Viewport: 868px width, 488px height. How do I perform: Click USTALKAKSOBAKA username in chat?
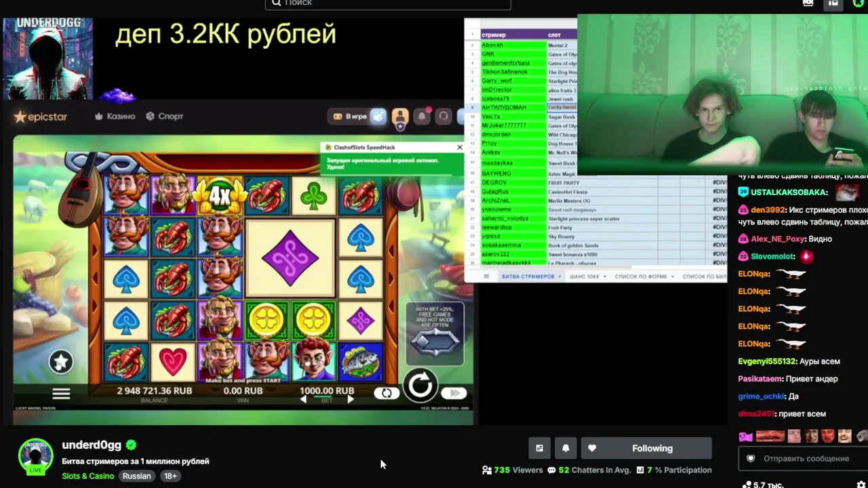(789, 192)
